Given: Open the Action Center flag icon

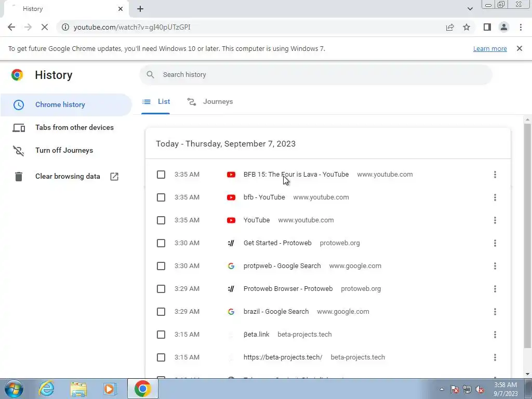Looking at the screenshot, I should pyautogui.click(x=454, y=390).
